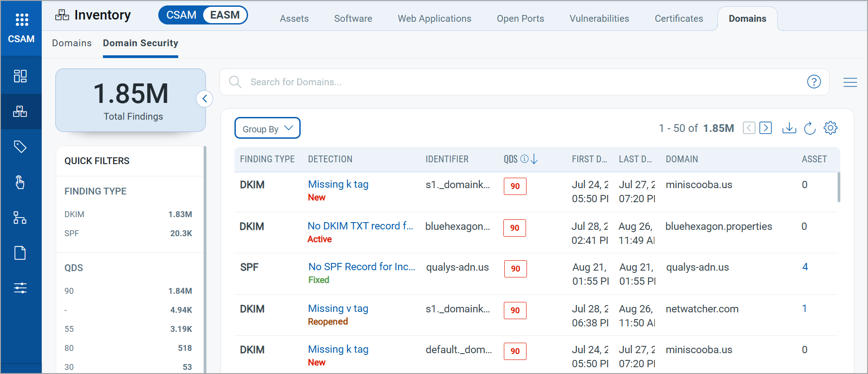Open the hamburger menu beside search
868x374 pixels.
pos(850,82)
